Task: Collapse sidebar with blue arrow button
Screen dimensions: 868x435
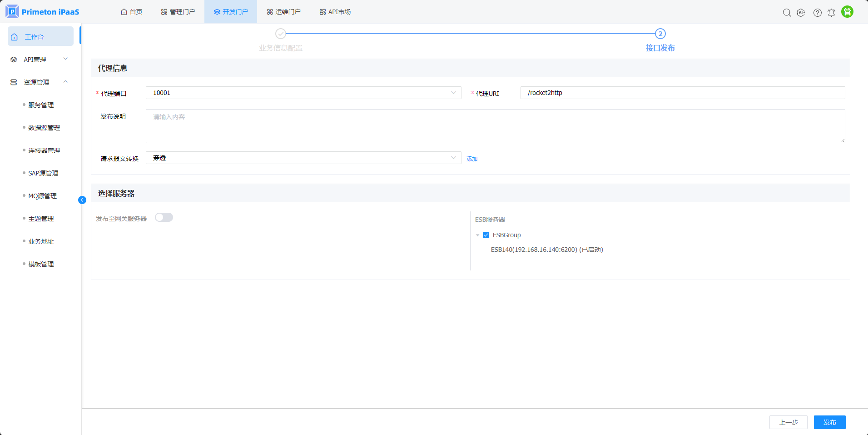Action: coord(82,200)
